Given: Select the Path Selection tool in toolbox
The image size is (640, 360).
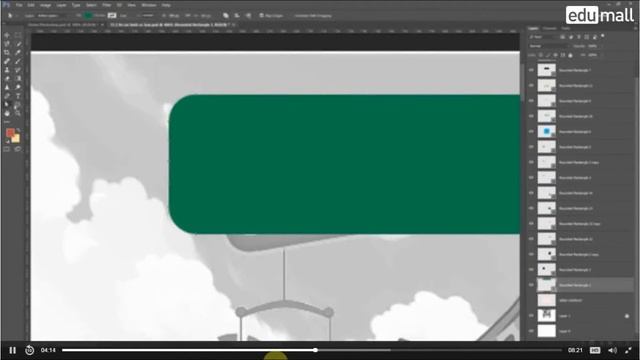Looking at the screenshot, I should (7, 105).
